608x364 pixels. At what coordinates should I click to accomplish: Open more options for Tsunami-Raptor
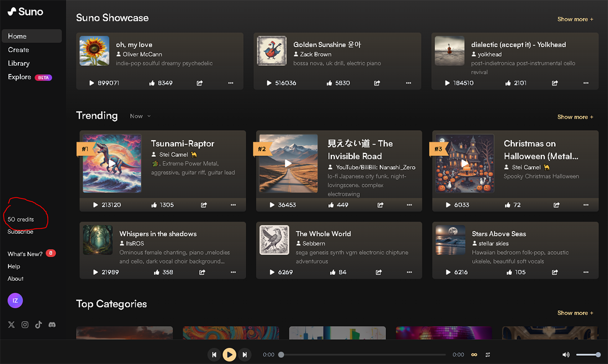pyautogui.click(x=233, y=205)
